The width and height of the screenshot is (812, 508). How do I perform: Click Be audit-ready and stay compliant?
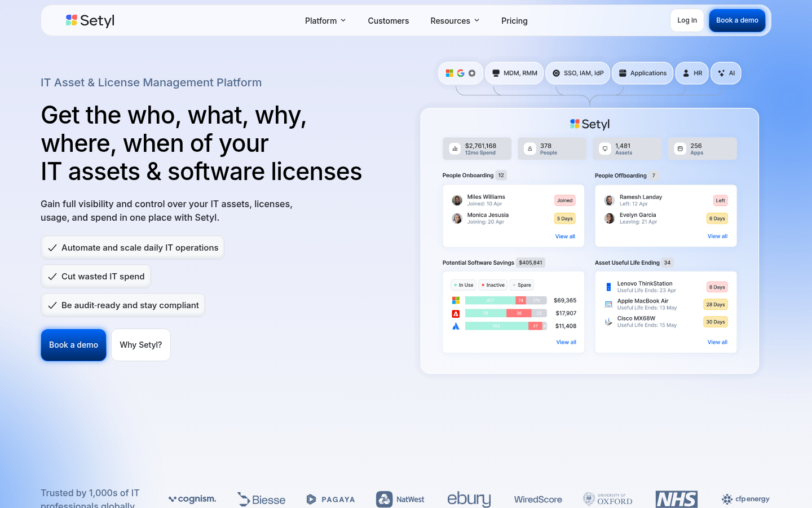pyautogui.click(x=123, y=305)
